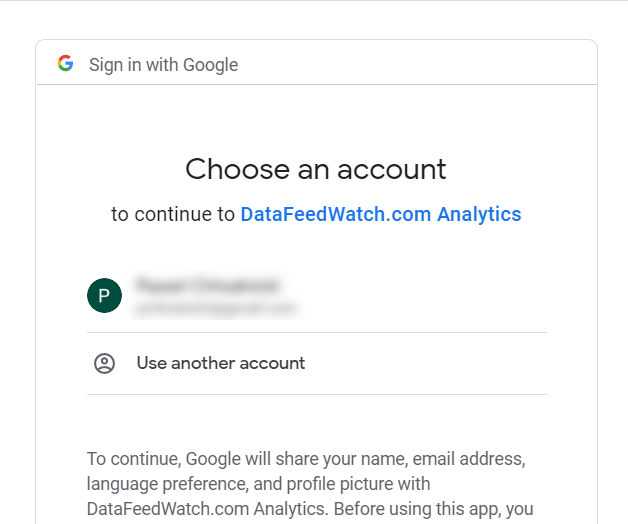Screen dimensions: 628x524
Task: Click the Google "G" logo icon
Action: pyautogui.click(x=65, y=63)
